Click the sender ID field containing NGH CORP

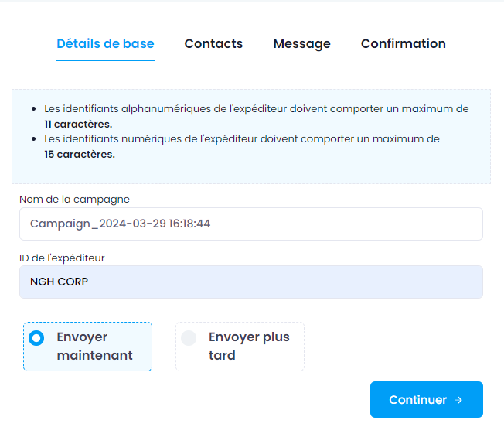(x=250, y=282)
